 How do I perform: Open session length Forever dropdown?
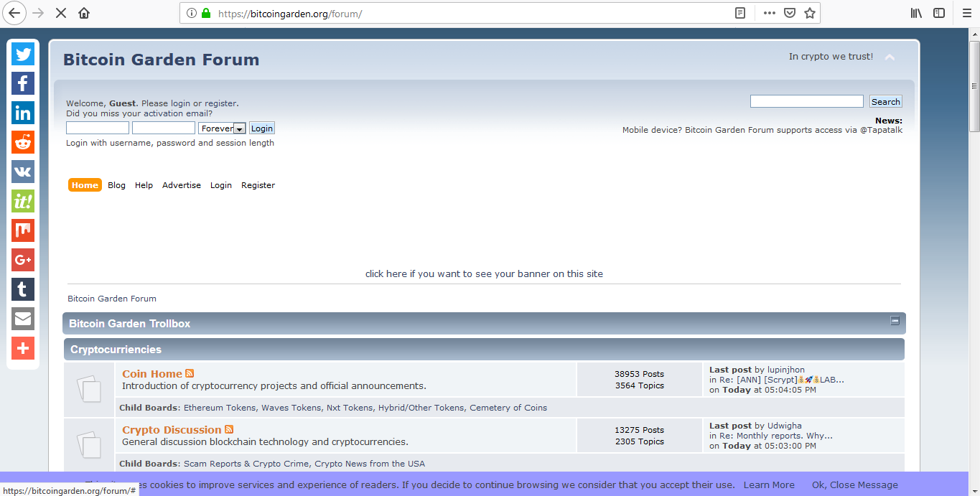click(223, 128)
